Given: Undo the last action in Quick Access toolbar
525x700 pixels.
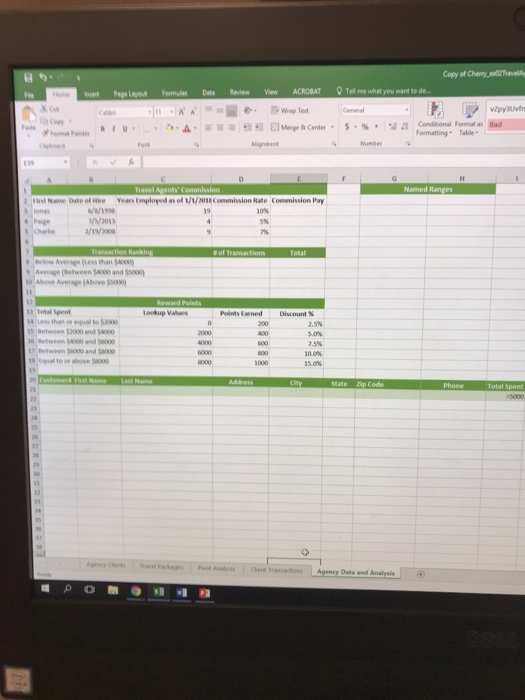Looking at the screenshot, I should pyautogui.click(x=44, y=77).
